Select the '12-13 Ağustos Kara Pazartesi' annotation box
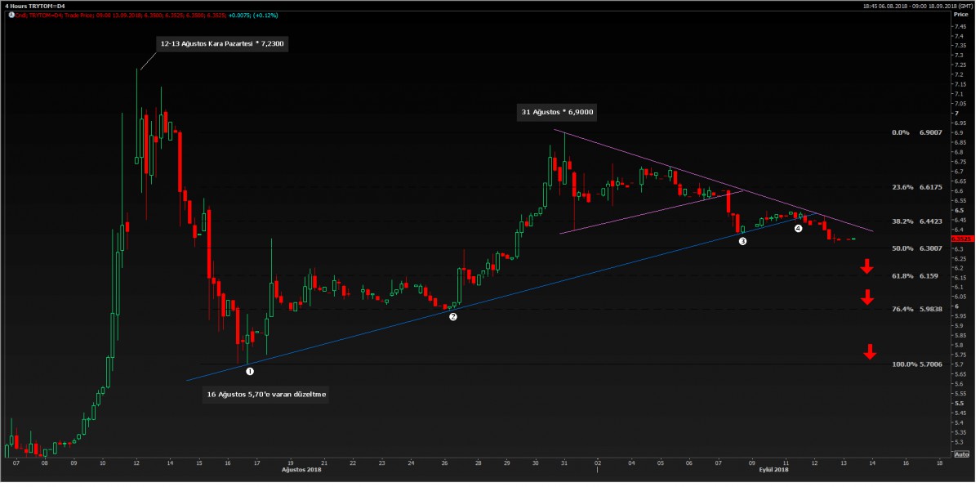This screenshot has width=980, height=487. tap(222, 42)
